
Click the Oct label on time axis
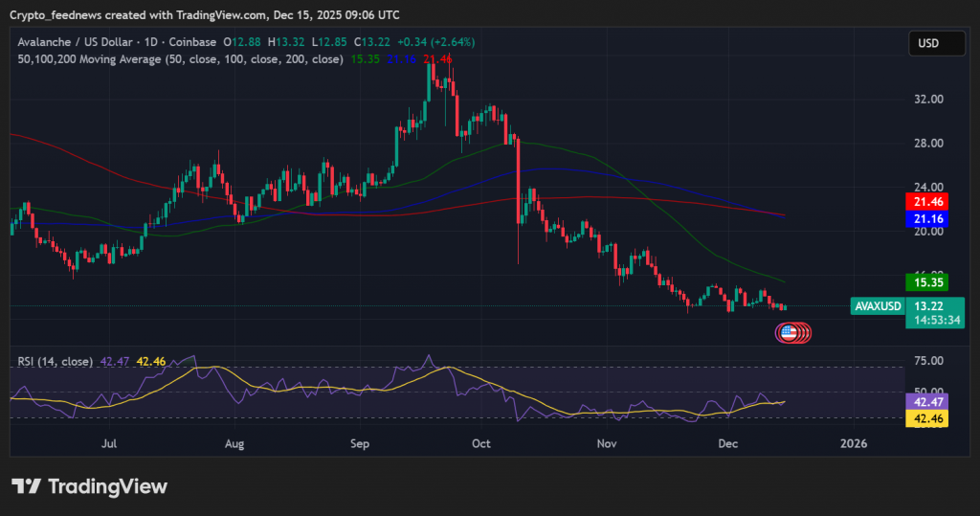[480, 444]
